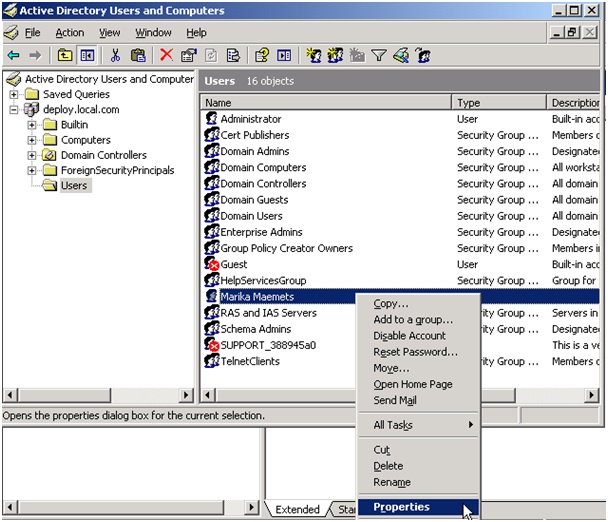The width and height of the screenshot is (608, 522).
Task: Choose Delete in the context menu
Action: [418, 466]
